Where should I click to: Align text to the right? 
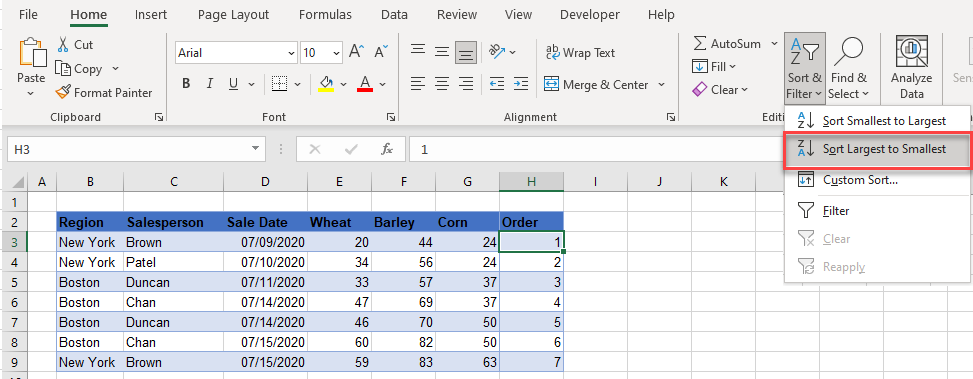tap(465, 84)
